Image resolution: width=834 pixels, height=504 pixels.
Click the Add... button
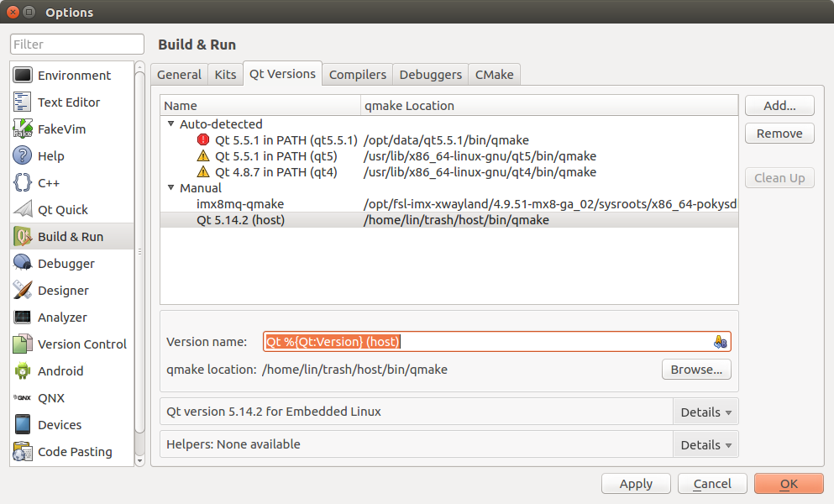click(x=779, y=106)
